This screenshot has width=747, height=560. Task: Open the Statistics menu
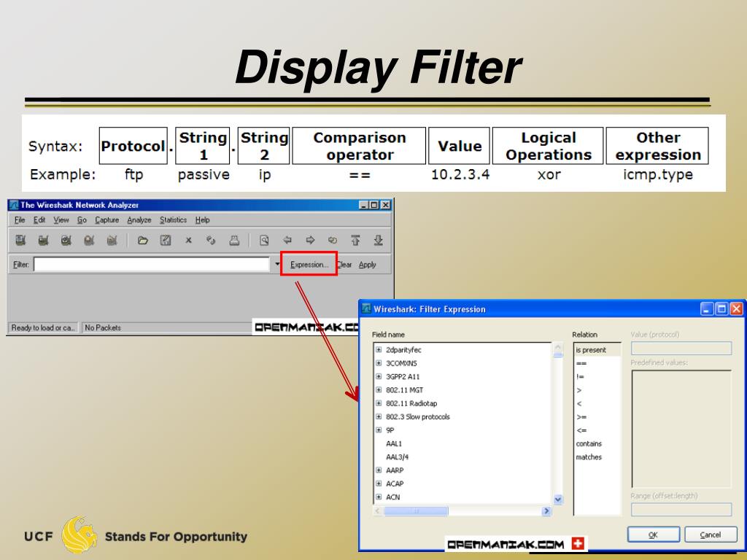[x=173, y=220]
